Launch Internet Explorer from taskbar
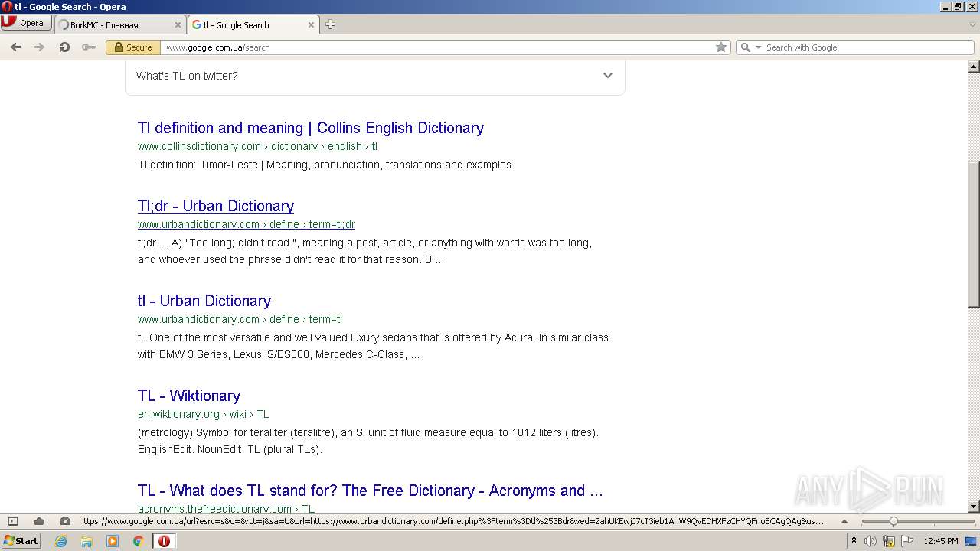Image resolution: width=980 pixels, height=551 pixels. (61, 541)
